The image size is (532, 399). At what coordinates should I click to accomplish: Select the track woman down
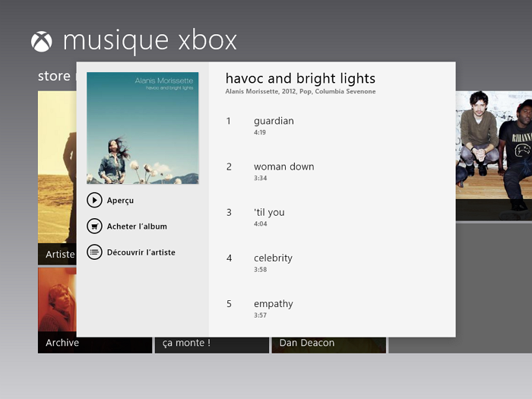283,166
